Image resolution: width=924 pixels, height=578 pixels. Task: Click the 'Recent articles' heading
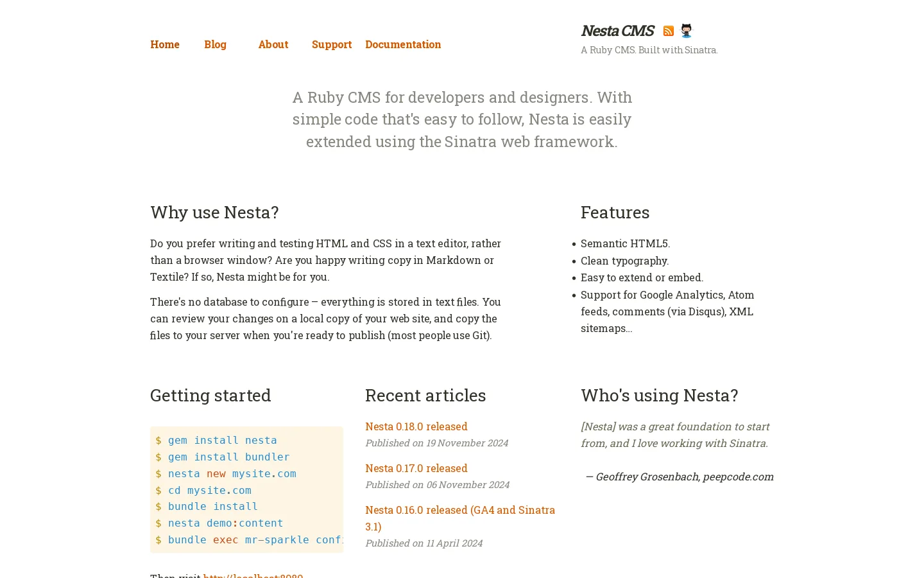click(425, 395)
